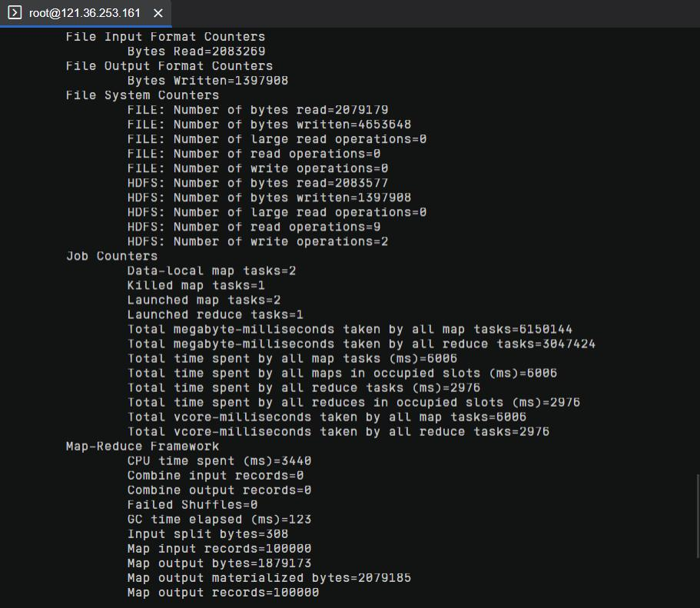Click the terminal icon on the session tab
Viewport: 700px width, 608px height.
pos(15,13)
